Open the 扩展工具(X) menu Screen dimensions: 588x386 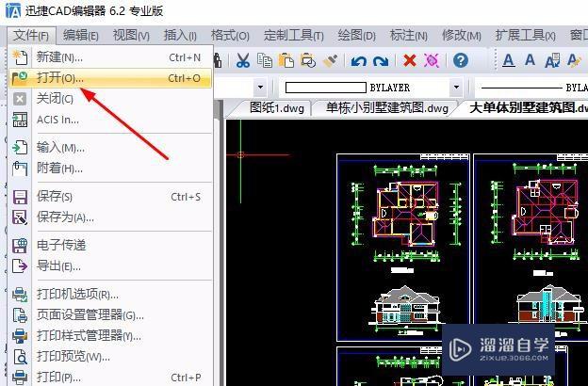pos(526,36)
